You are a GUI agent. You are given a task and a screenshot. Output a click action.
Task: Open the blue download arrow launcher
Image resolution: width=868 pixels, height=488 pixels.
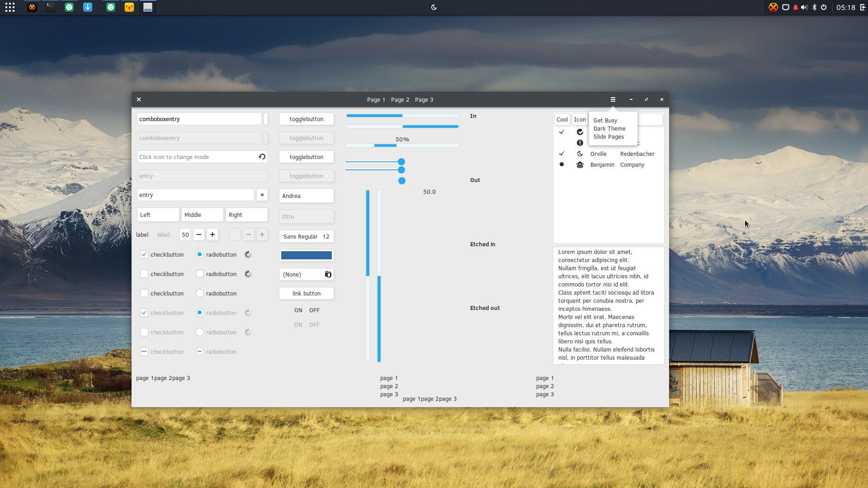click(88, 7)
